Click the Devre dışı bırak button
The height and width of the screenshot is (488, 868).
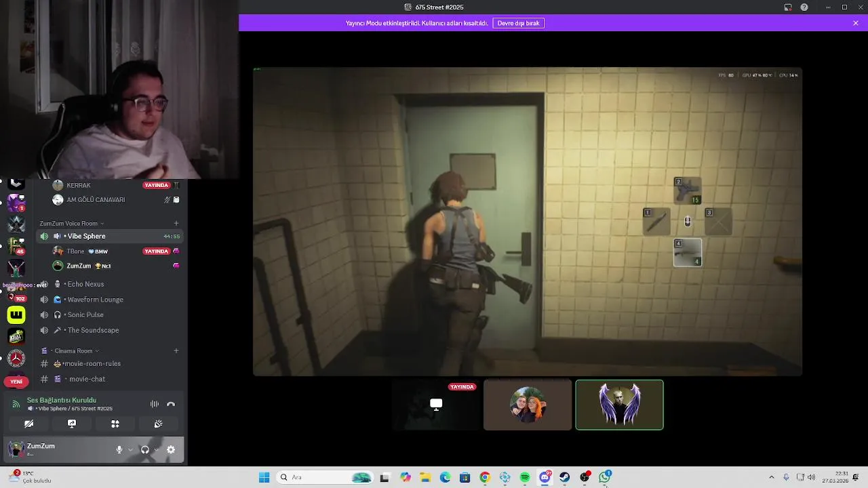(518, 23)
